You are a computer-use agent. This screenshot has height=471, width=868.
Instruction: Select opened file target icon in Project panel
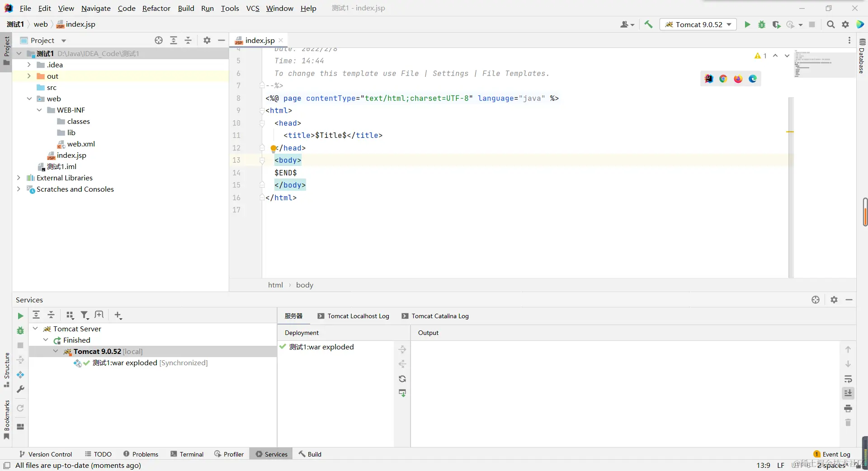click(x=159, y=40)
